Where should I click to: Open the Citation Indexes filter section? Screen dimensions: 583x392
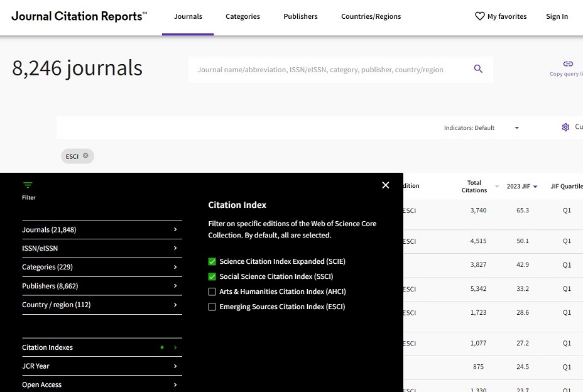[x=102, y=347]
